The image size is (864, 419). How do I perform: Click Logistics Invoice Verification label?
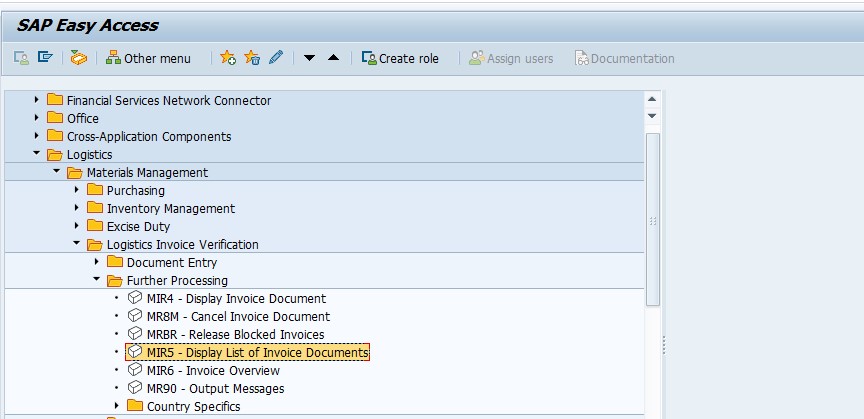(x=182, y=244)
